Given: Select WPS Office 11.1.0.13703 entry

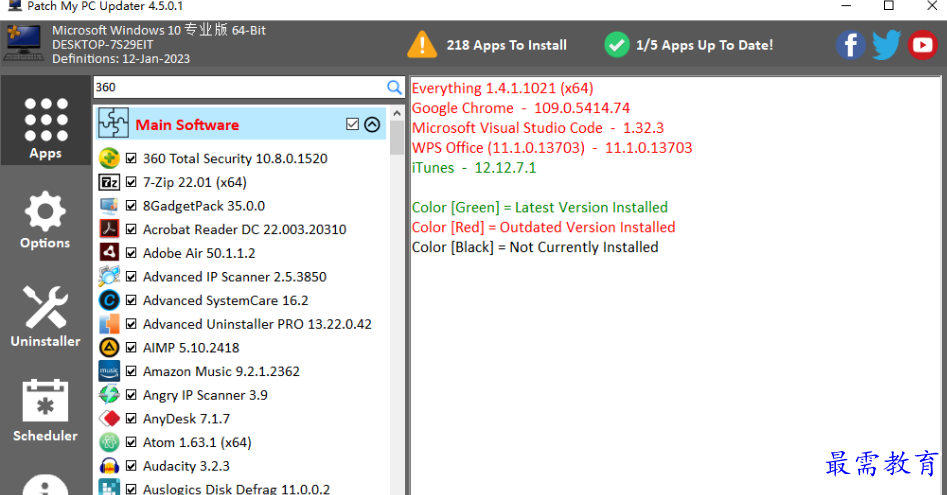Looking at the screenshot, I should click(x=552, y=148).
